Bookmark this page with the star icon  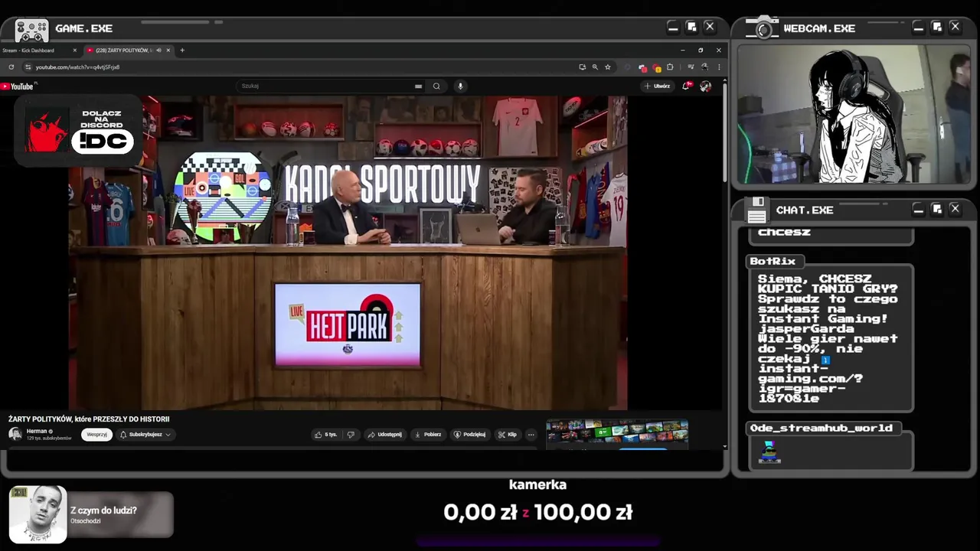click(608, 67)
